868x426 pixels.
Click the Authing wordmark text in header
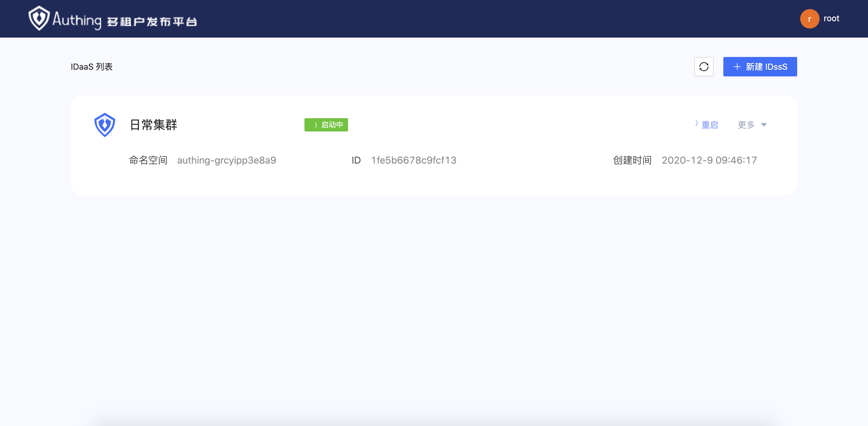pyautogui.click(x=77, y=20)
